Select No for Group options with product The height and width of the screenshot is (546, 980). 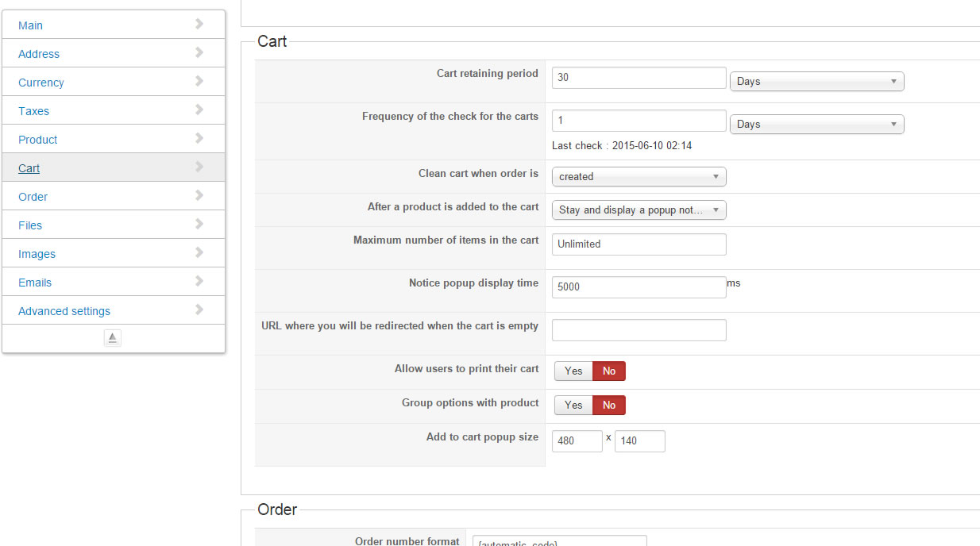pos(609,405)
